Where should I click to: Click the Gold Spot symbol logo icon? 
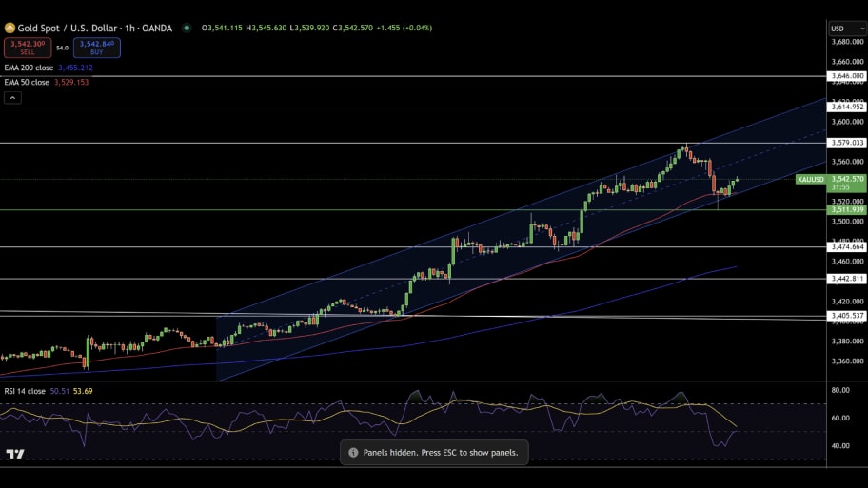click(10, 29)
